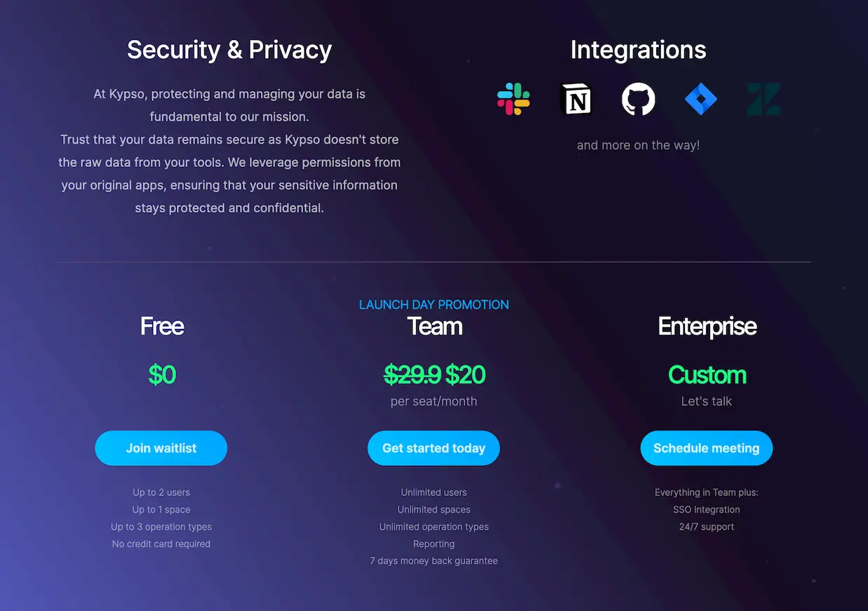
Task: Click the 'Integrations' heading
Action: 638,50
